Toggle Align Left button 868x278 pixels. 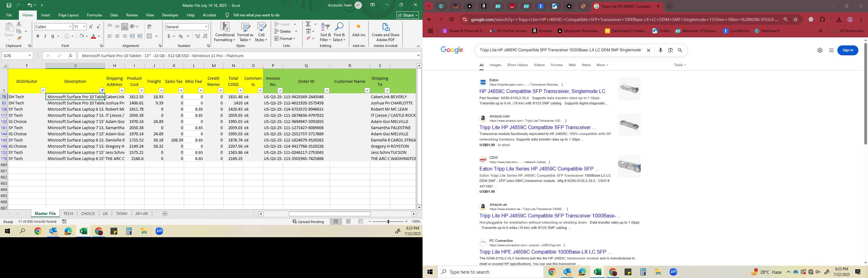(x=110, y=36)
